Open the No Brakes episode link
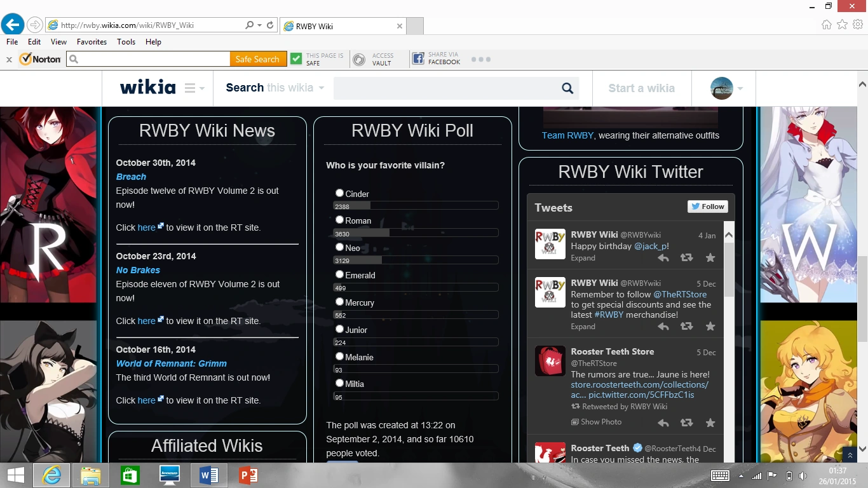The image size is (868, 488). tap(138, 270)
